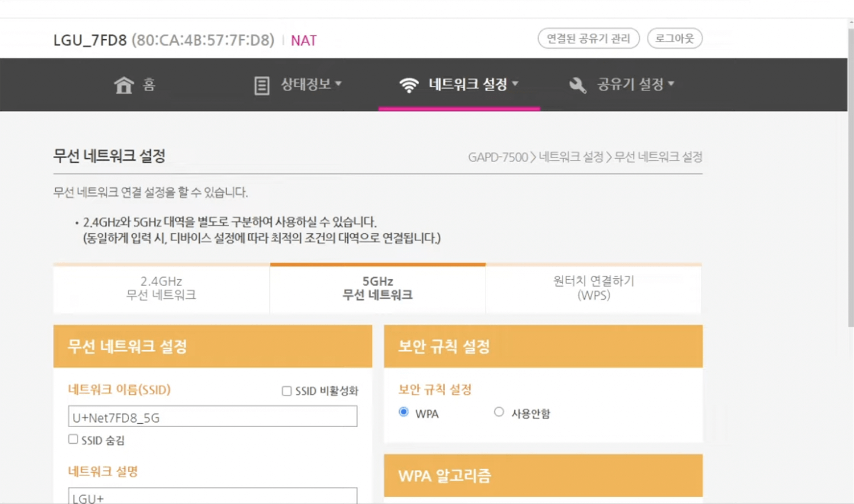Image resolution: width=854 pixels, height=504 pixels.
Task: Click the status info document icon
Action: coord(261,85)
